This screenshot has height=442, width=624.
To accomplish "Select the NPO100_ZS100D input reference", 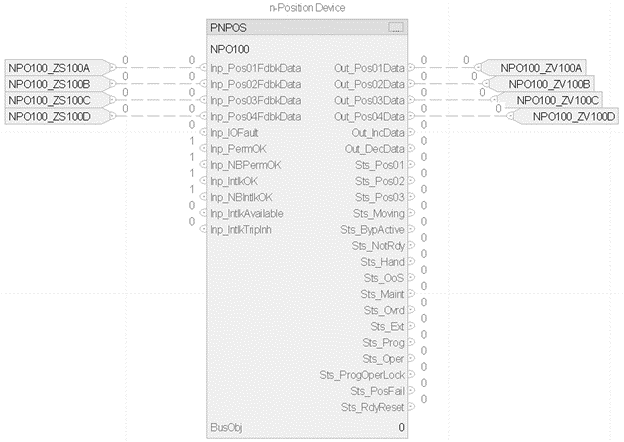I will click(x=58, y=116).
